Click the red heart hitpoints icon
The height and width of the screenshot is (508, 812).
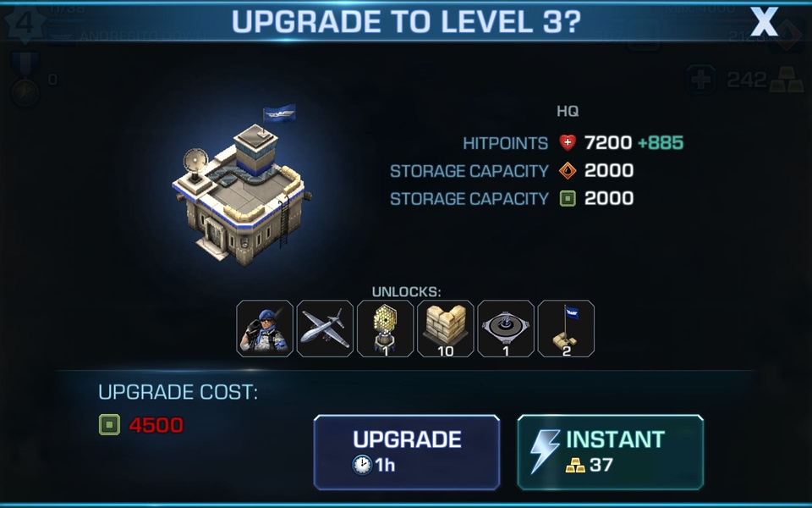(568, 142)
